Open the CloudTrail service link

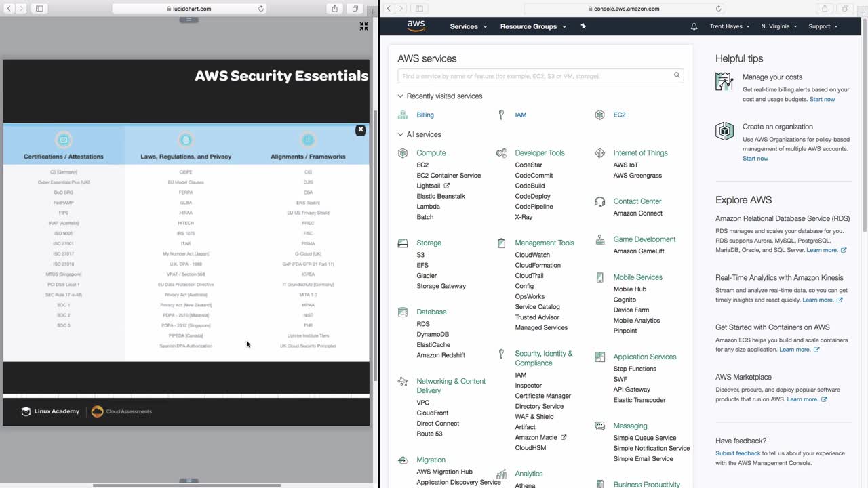[529, 276]
